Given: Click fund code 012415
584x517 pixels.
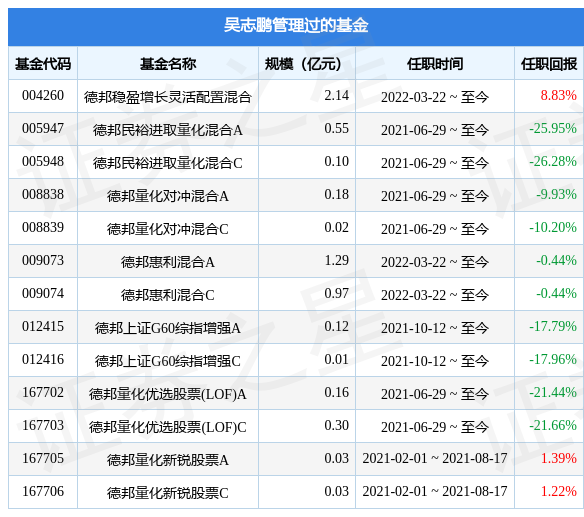Looking at the screenshot, I should 43,327.
